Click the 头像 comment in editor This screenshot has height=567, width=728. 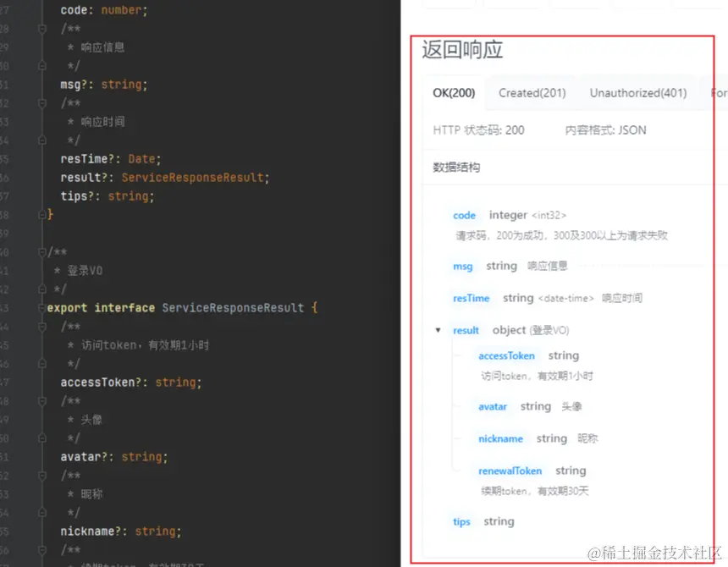pos(91,420)
